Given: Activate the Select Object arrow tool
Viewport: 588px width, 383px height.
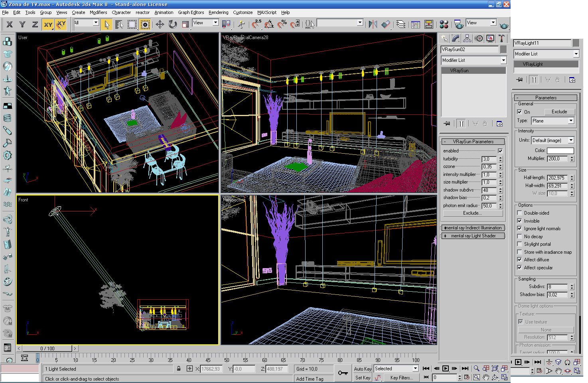Looking at the screenshot, I should tap(107, 25).
